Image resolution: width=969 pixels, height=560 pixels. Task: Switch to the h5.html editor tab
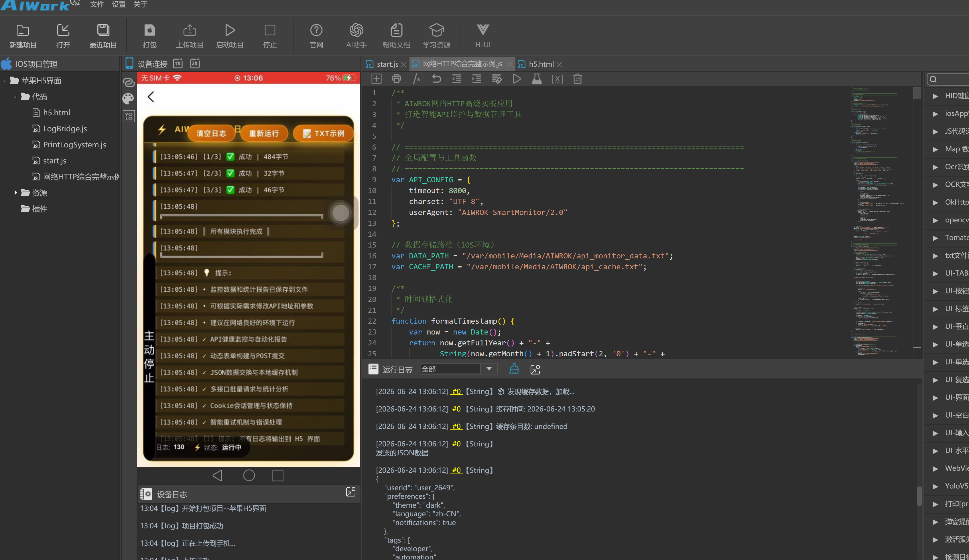pos(541,64)
